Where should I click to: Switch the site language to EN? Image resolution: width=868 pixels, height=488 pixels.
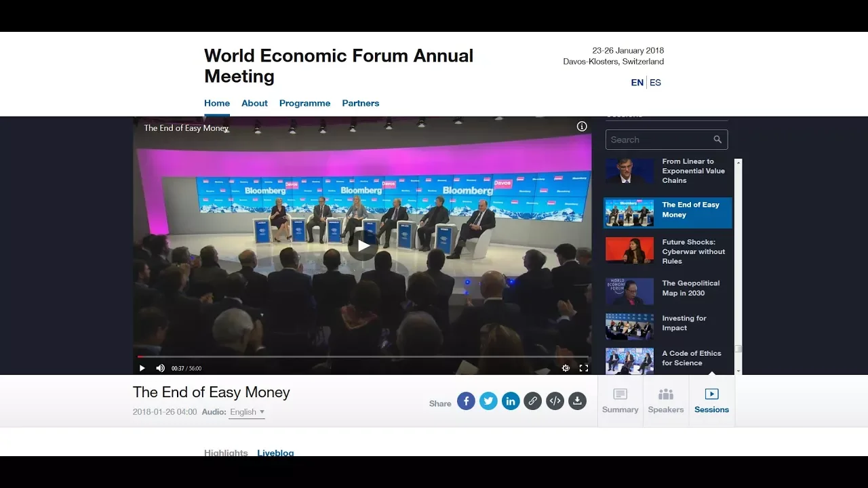[637, 83]
